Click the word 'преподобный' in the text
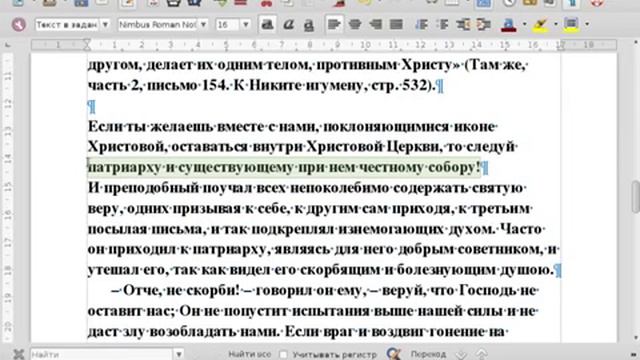The width and height of the screenshot is (640, 360). pos(151,188)
